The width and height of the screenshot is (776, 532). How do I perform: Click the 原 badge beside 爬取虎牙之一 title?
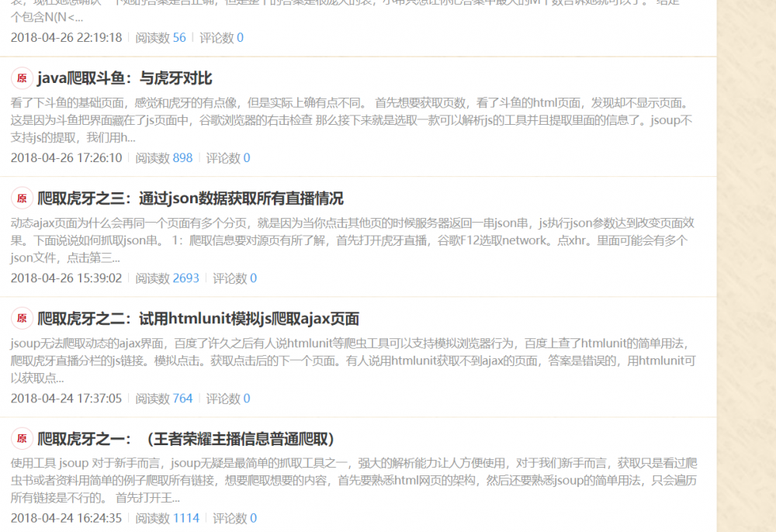pos(22,439)
